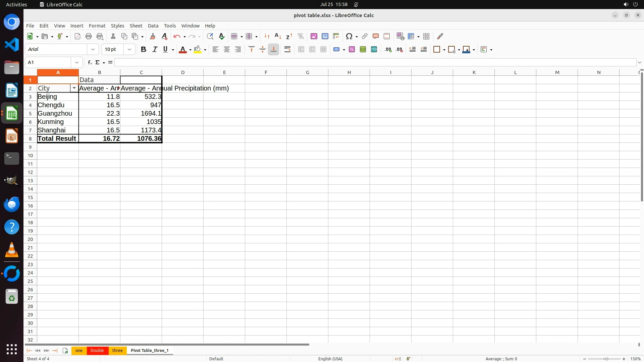This screenshot has height=362, width=644.
Task: Click the Format as Percent icon
Action: point(352,49)
